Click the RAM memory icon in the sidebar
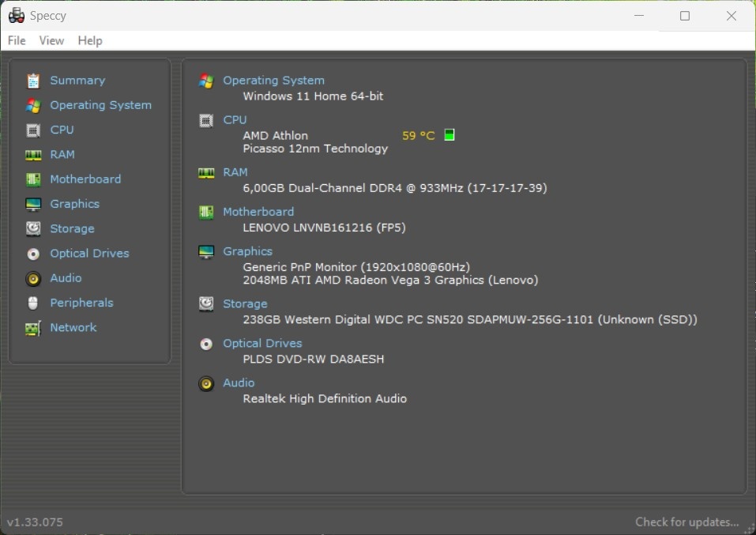756x535 pixels. click(x=33, y=154)
